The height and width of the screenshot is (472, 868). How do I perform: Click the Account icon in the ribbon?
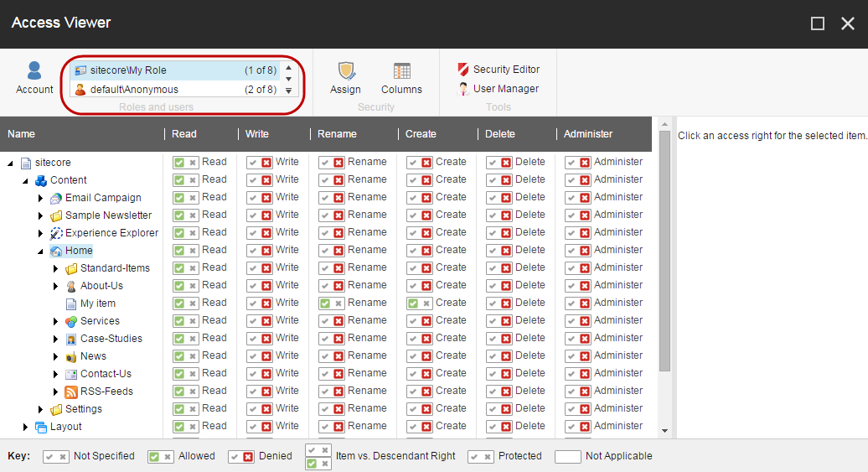34,78
